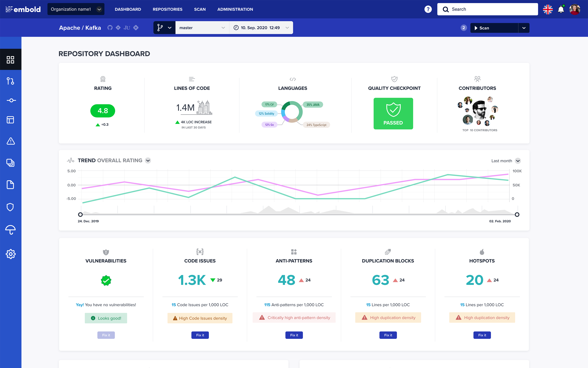Open the pull requests sidebar icon
Screen dimensions: 588x368
pos(10,81)
